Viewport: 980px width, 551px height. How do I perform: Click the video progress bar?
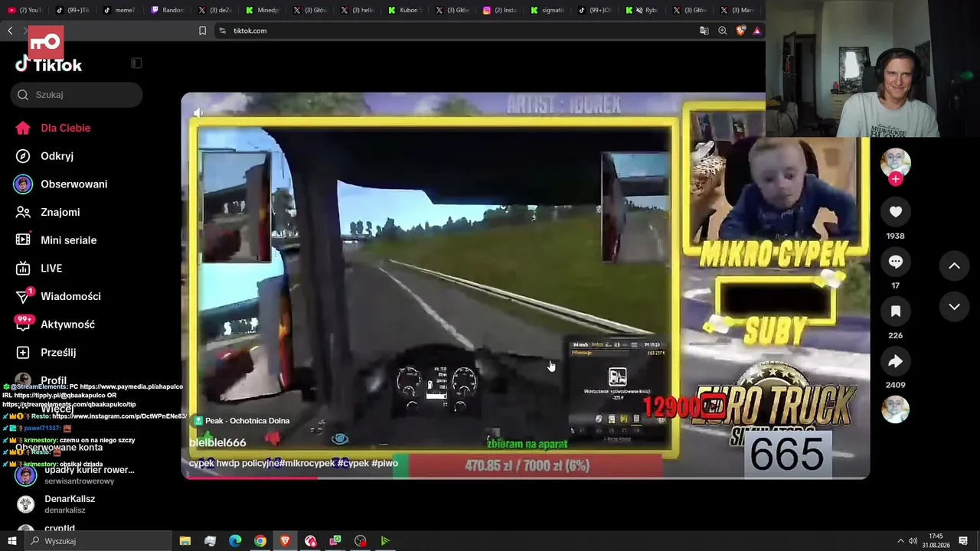tap(524, 478)
